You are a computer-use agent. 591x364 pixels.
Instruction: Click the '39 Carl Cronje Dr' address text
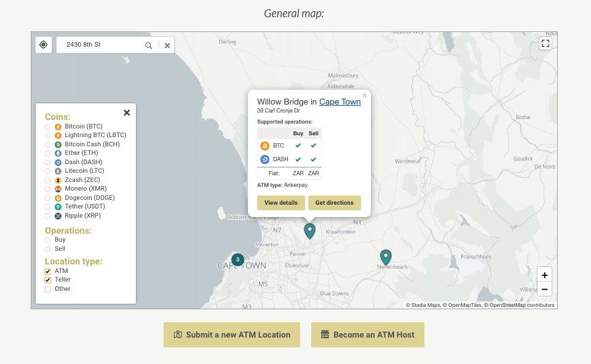[x=279, y=111]
